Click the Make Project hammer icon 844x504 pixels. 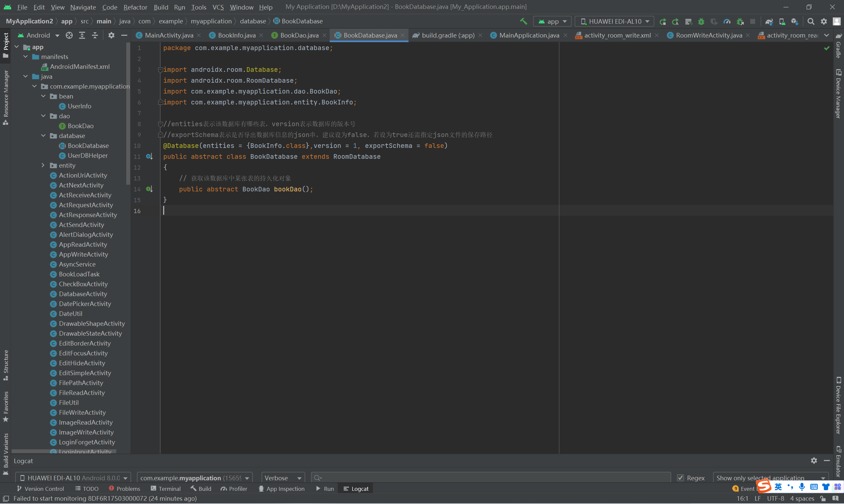524,21
